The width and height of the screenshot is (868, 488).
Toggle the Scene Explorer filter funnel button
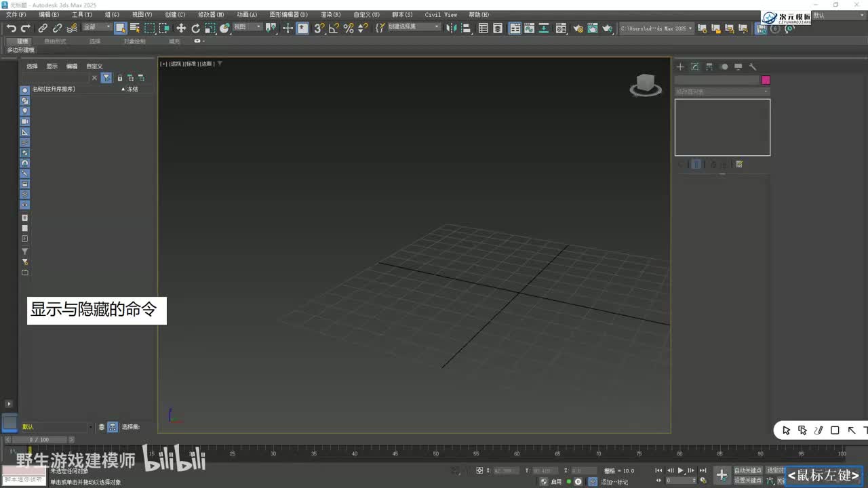pyautogui.click(x=106, y=78)
